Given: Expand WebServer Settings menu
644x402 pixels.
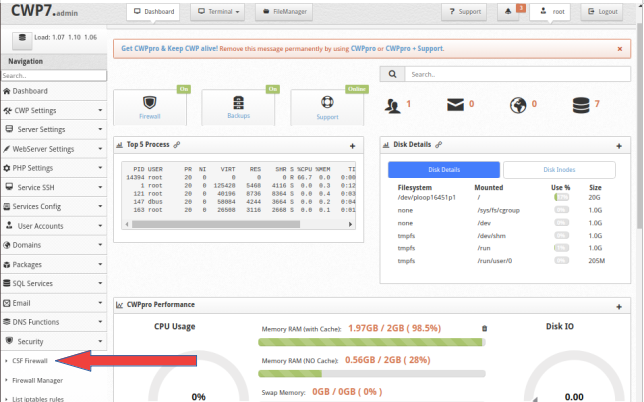Looking at the screenshot, I should (x=54, y=149).
